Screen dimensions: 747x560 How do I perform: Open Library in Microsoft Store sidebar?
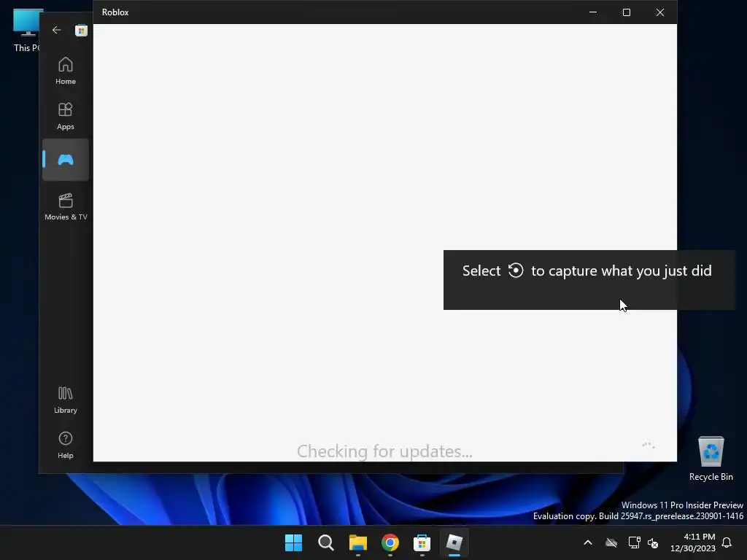click(65, 400)
